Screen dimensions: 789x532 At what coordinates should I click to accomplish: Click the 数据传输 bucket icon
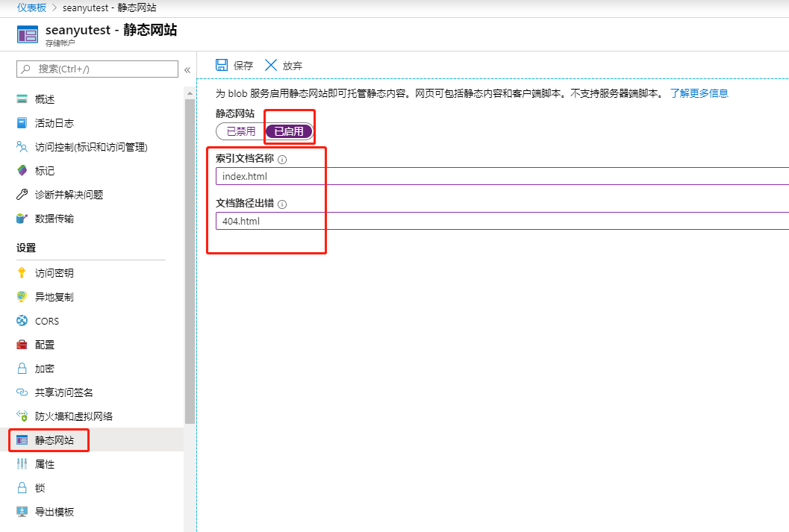point(22,218)
